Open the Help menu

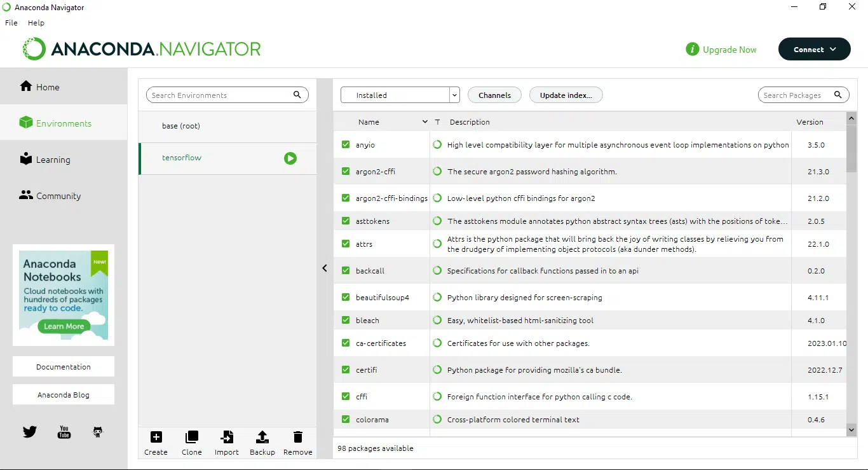36,23
